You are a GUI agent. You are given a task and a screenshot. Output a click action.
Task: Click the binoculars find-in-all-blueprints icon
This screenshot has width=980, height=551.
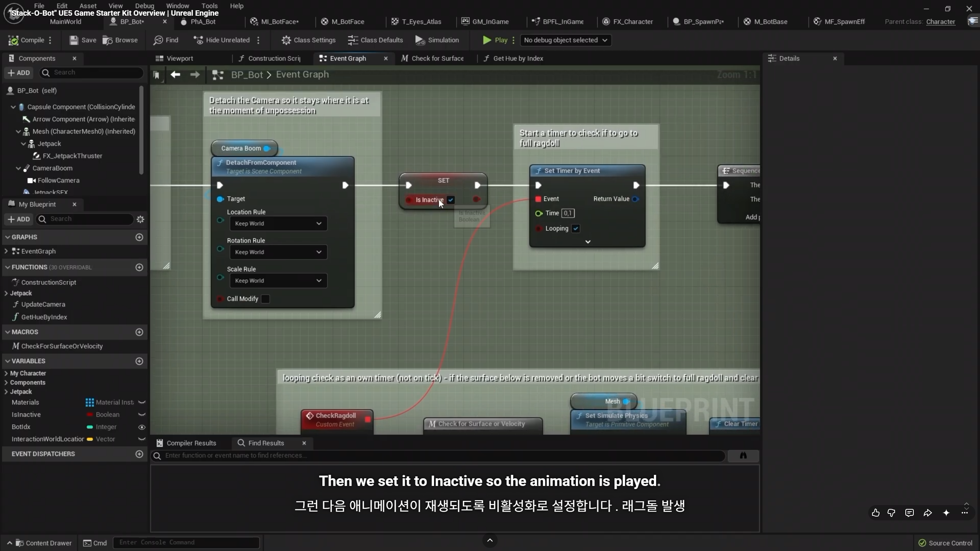tap(743, 455)
